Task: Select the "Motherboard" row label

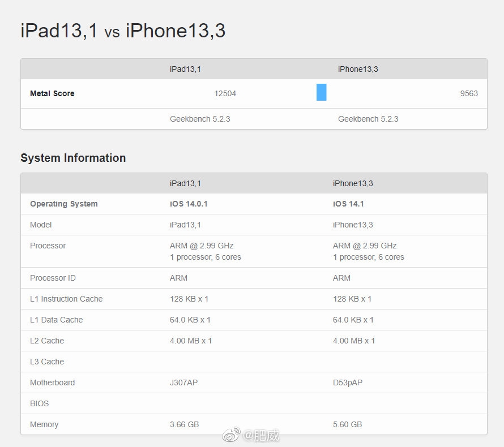Action: 52,382
